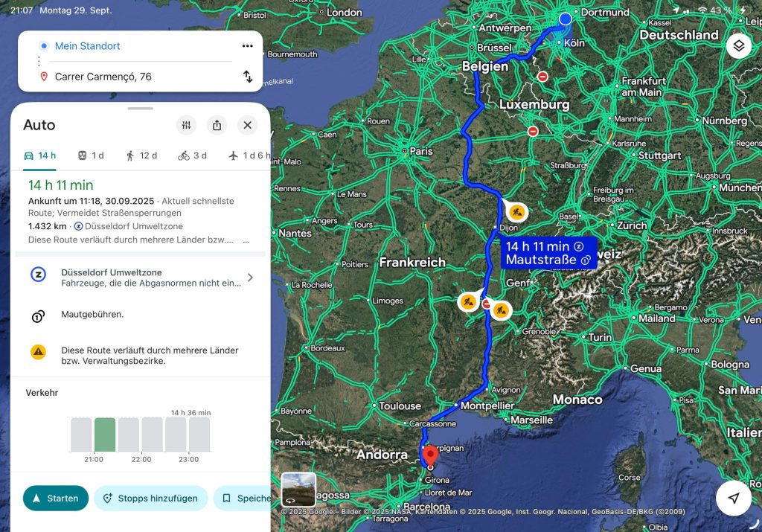
Task: Close the Auto directions panel
Action: click(x=247, y=125)
